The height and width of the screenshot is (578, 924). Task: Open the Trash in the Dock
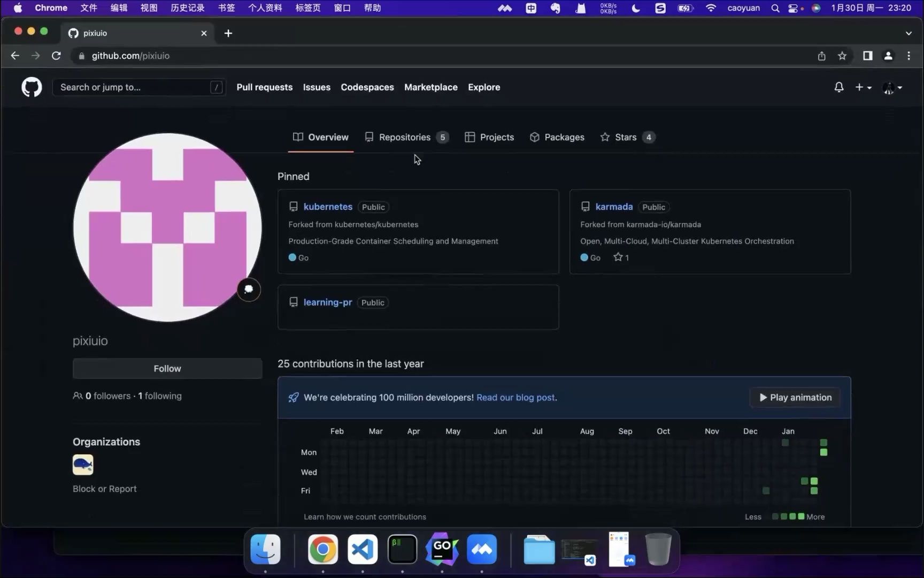(658, 549)
